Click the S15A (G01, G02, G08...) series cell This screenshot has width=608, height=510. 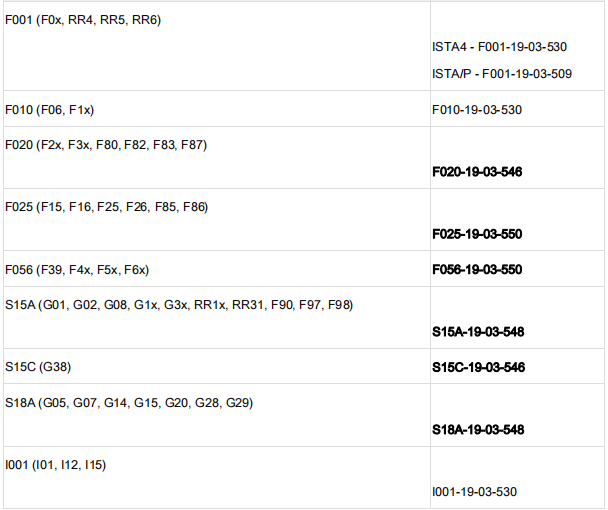[x=179, y=305]
